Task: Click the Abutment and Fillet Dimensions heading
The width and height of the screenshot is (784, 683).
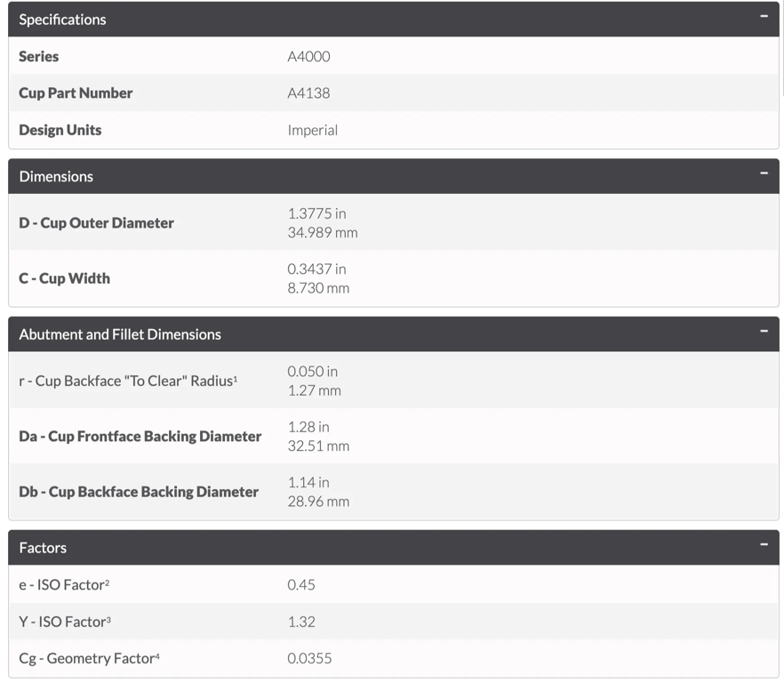Action: click(120, 334)
